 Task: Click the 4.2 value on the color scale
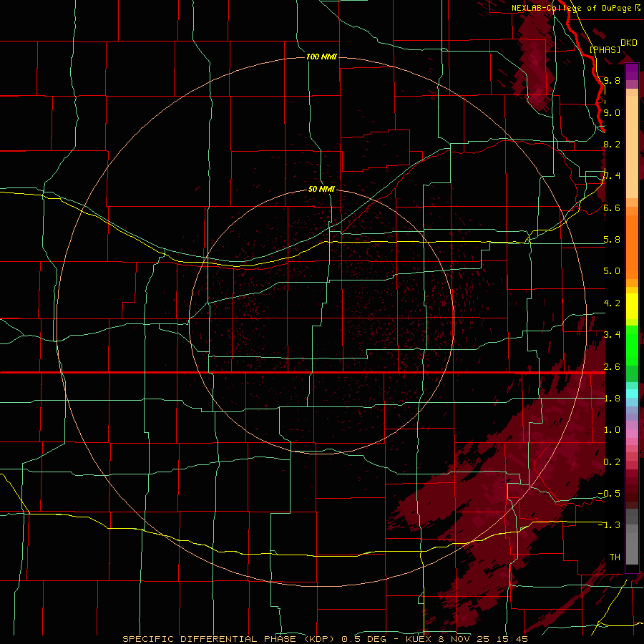coord(612,303)
